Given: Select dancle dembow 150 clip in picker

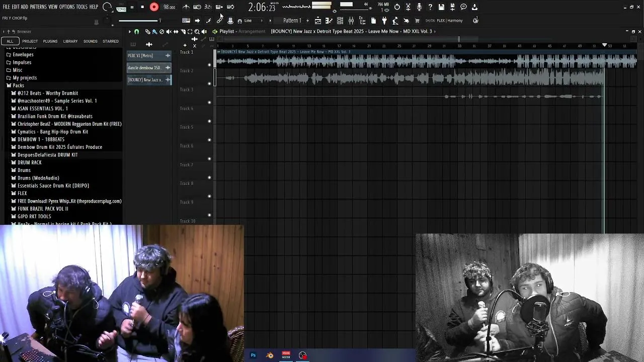Looking at the screenshot, I should pos(149,68).
